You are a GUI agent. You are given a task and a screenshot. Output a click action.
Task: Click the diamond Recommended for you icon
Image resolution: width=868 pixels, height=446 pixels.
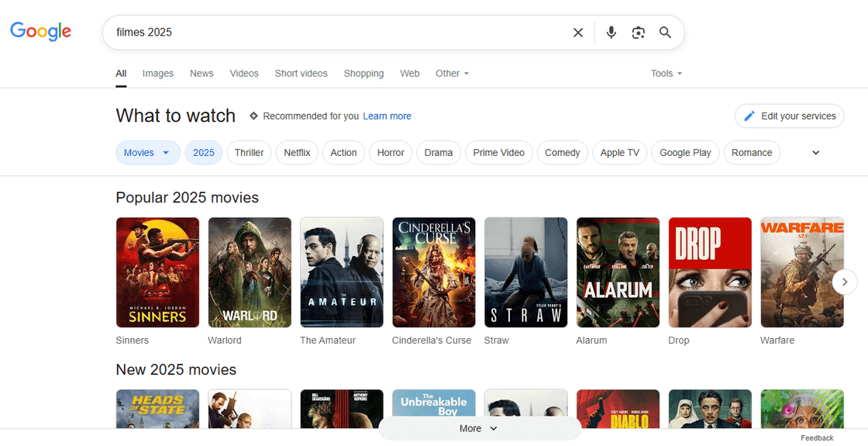point(253,116)
